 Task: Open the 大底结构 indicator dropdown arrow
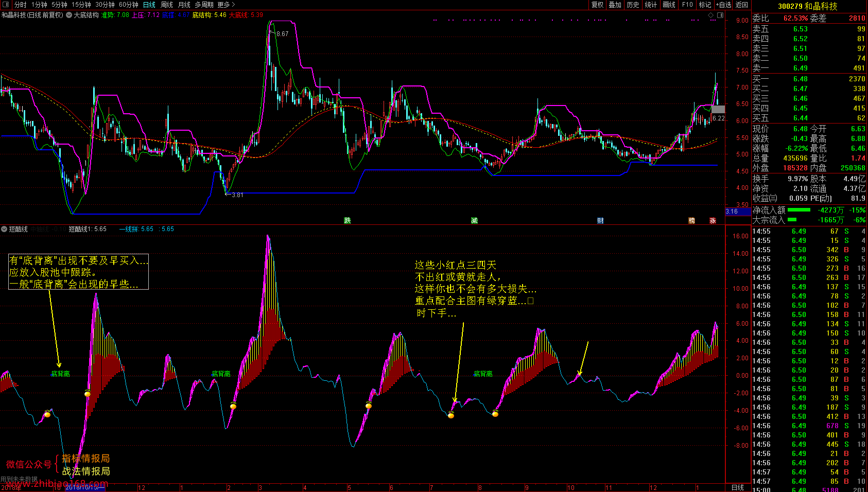69,15
